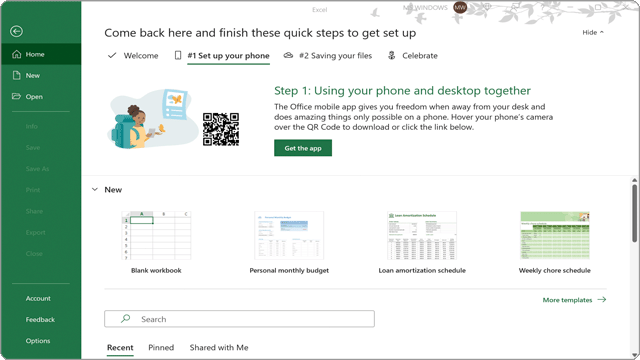Image resolution: width=640 pixels, height=360 pixels.
Task: Click the Open folder icon in sidebar
Action: [16, 96]
